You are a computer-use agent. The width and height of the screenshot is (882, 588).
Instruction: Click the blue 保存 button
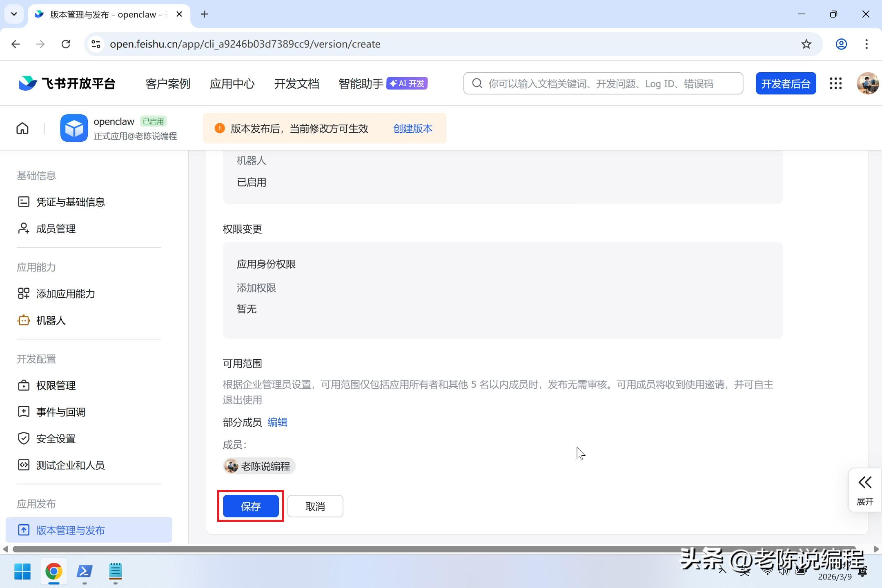point(251,506)
